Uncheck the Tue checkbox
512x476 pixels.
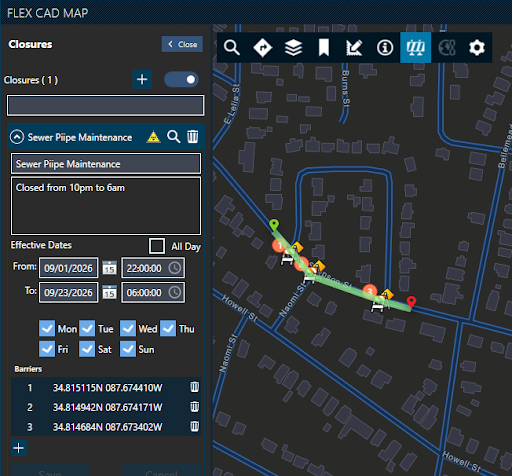(87, 329)
